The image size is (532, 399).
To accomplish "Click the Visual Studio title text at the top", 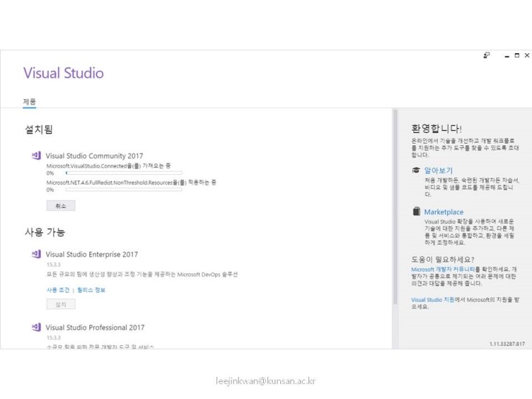I will [63, 73].
